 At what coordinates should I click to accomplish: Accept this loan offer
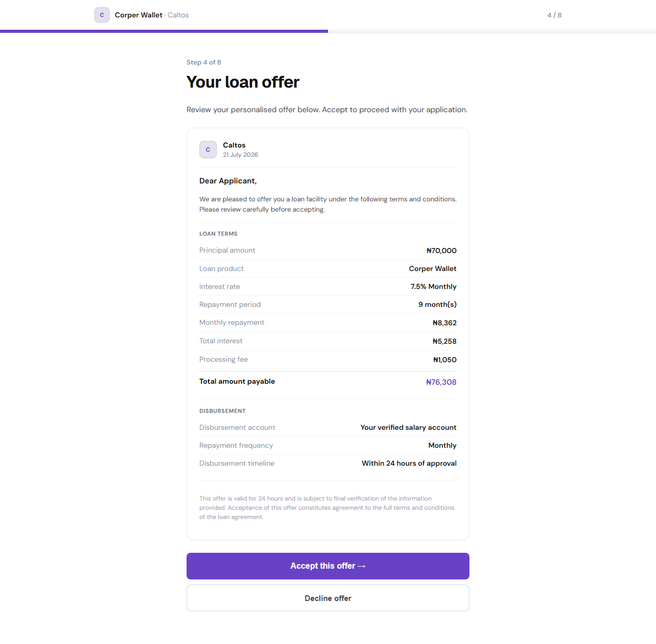pyautogui.click(x=328, y=566)
